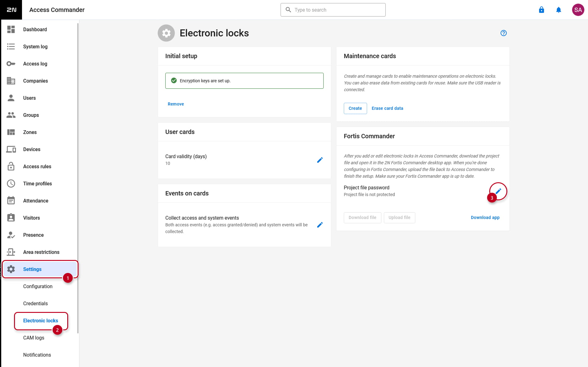The width and height of the screenshot is (588, 367).
Task: Open notifications bell
Action: point(559,10)
